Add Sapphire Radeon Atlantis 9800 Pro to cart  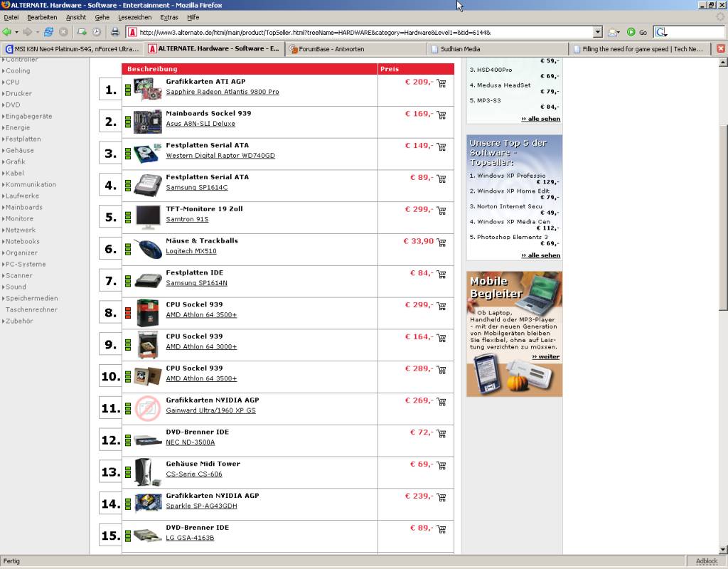tap(441, 83)
